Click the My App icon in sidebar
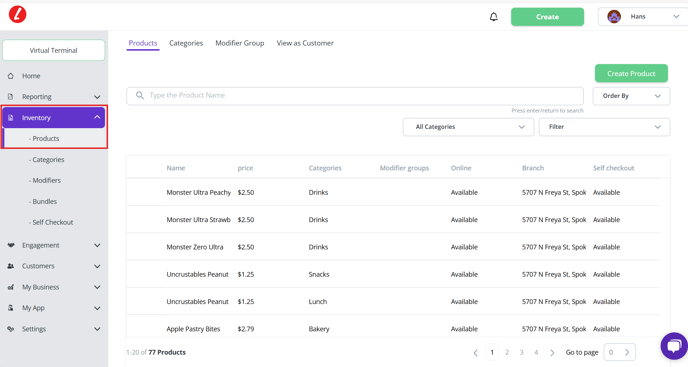This screenshot has width=688, height=367. coord(11,308)
